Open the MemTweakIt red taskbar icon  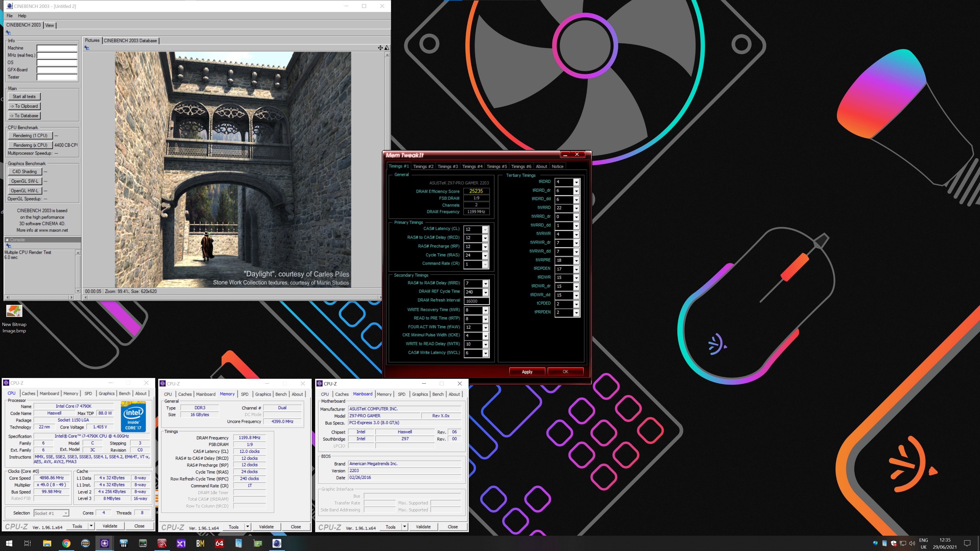[x=162, y=543]
